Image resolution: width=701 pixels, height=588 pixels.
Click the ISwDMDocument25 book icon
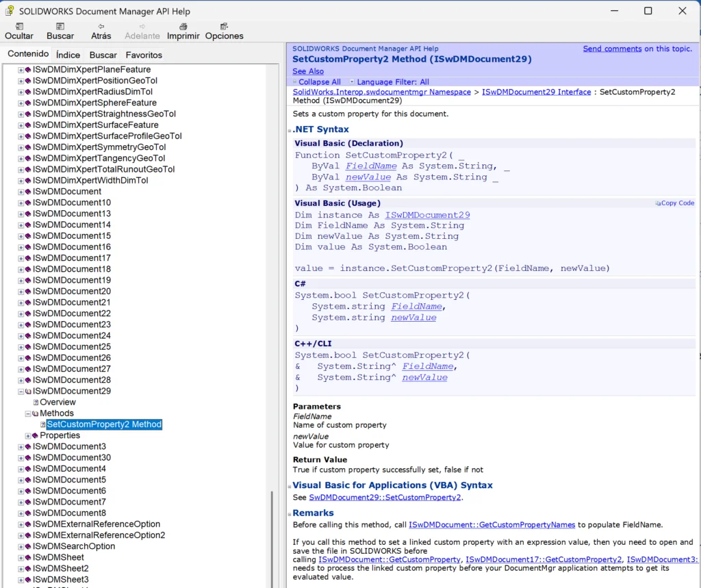(28, 347)
